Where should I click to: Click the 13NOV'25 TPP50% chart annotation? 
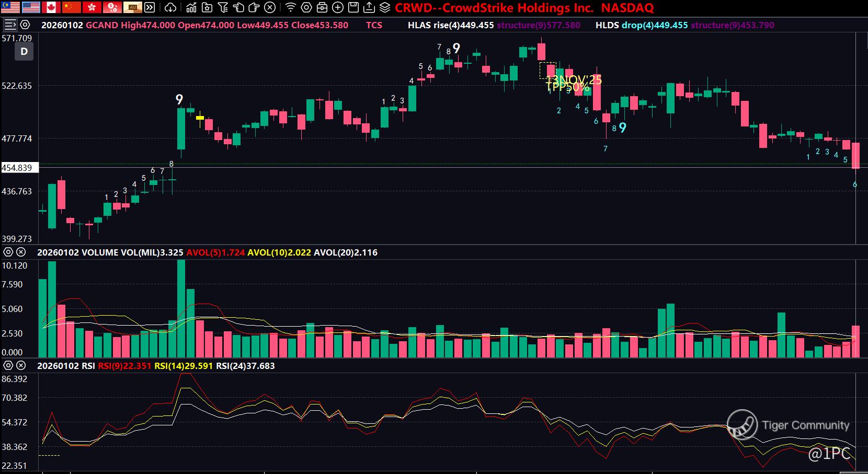click(573, 83)
